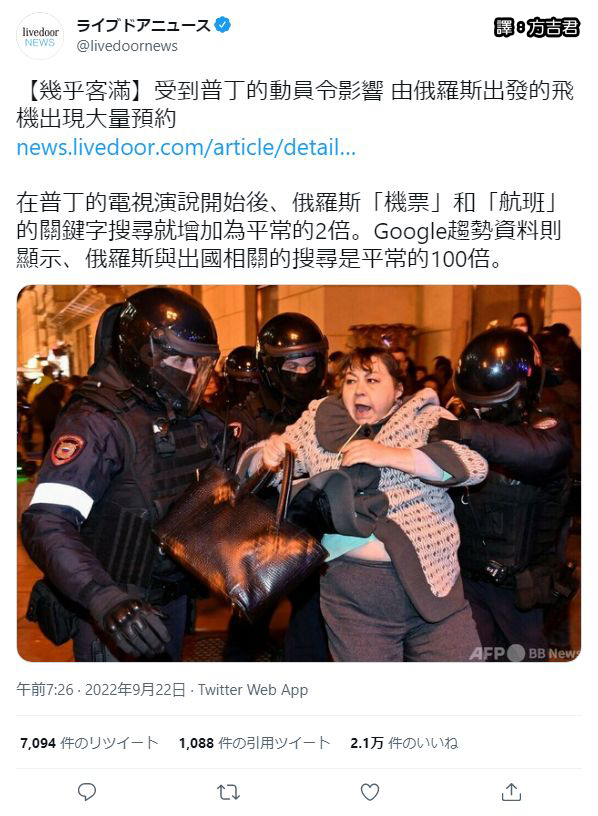598x816 pixels.
Task: Click the AFP BB News watermark
Action: point(524,652)
